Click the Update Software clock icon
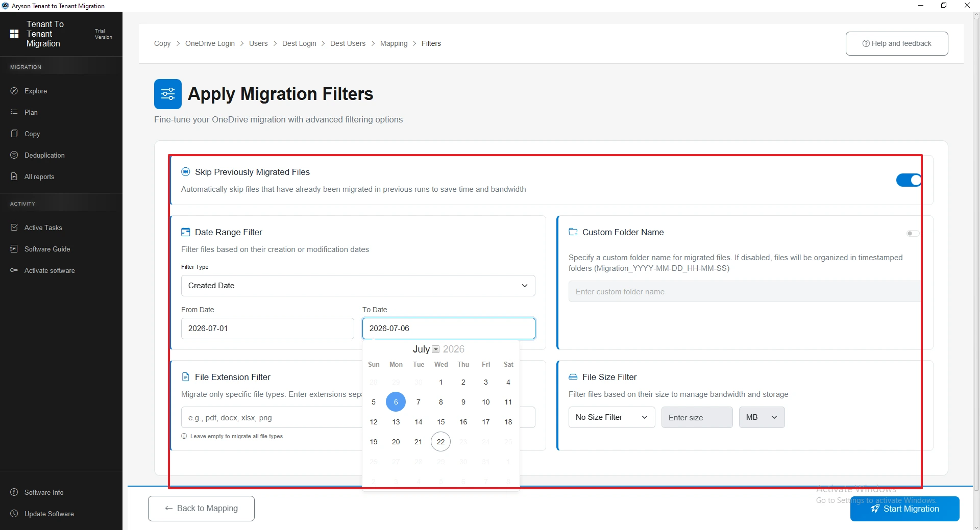 point(14,514)
